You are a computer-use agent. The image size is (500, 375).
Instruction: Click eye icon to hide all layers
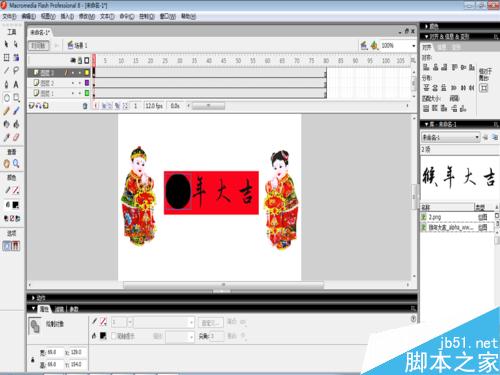(x=73, y=60)
